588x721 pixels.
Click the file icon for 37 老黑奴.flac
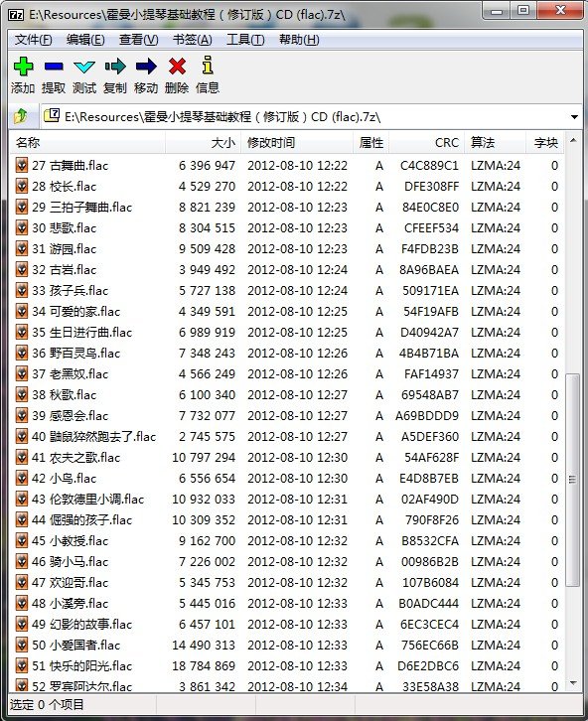click(22, 373)
